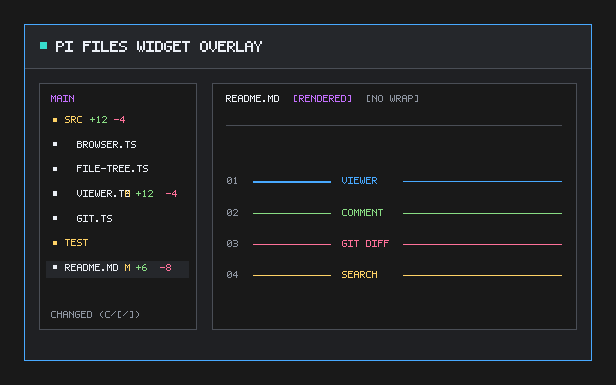Jump to the SEARCH section heading
This screenshot has height=385, width=616.
tap(359, 275)
